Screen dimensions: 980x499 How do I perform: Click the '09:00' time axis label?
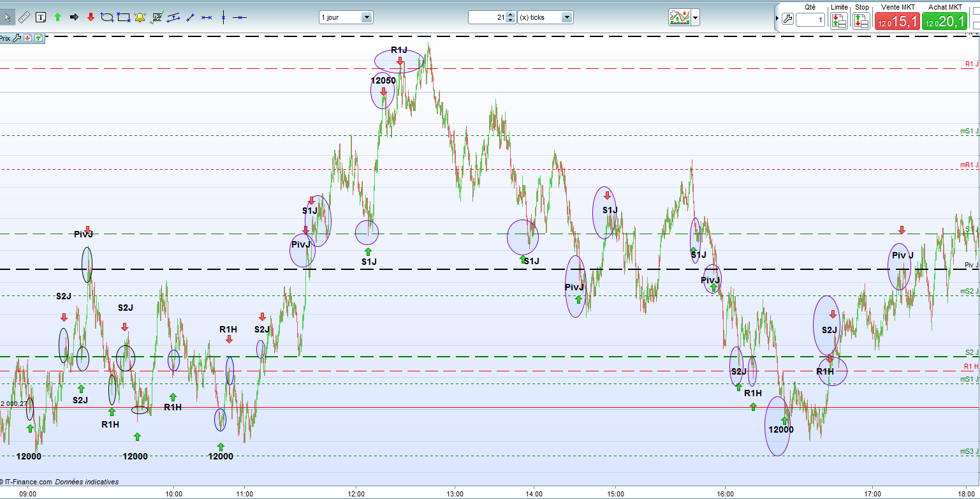pos(28,493)
